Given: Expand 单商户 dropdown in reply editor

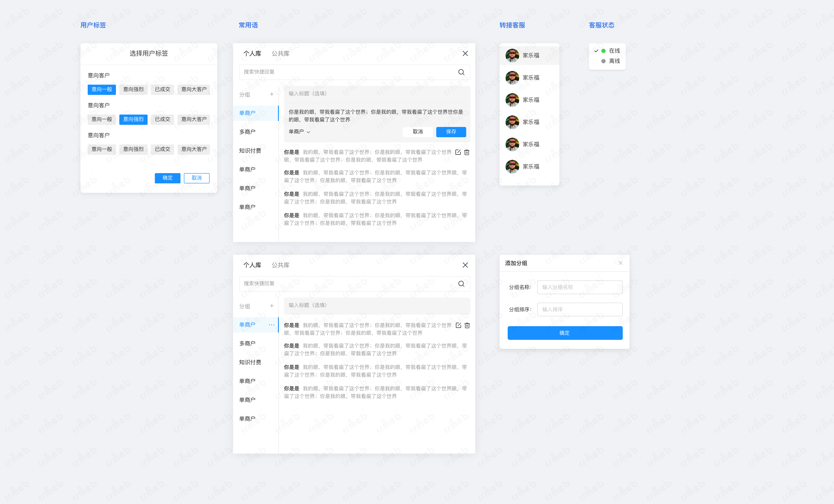Looking at the screenshot, I should click(299, 132).
